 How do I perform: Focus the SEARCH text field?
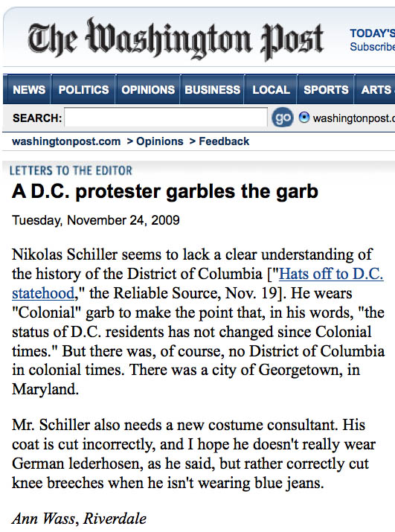[166, 118]
